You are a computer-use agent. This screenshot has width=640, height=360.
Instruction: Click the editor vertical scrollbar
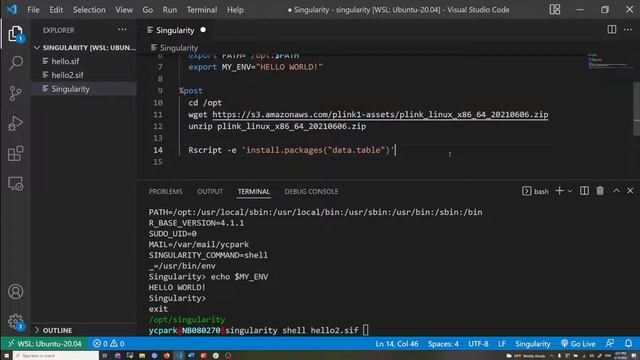tap(636, 109)
